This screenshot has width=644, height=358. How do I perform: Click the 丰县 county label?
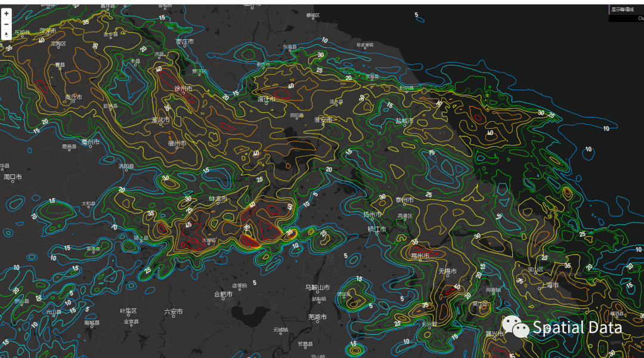[135, 61]
